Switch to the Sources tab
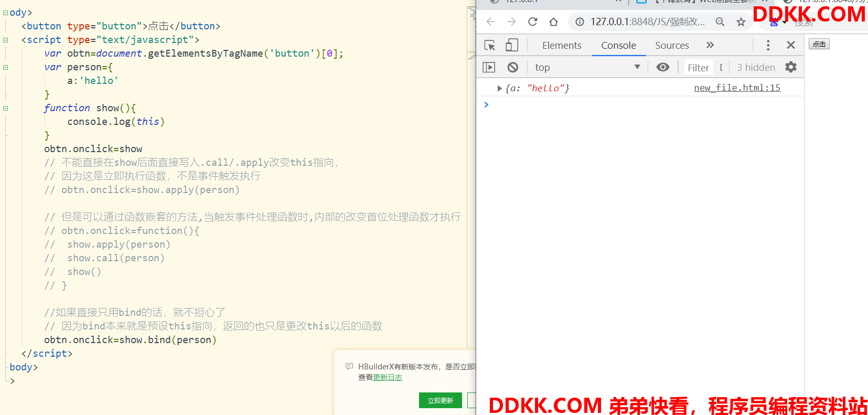The width and height of the screenshot is (868, 415). pos(672,45)
